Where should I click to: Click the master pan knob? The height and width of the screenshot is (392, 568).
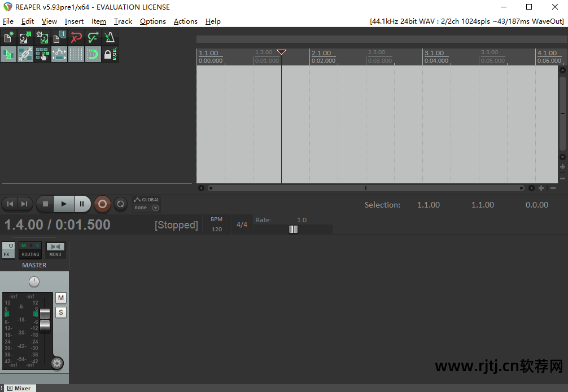[x=34, y=281]
